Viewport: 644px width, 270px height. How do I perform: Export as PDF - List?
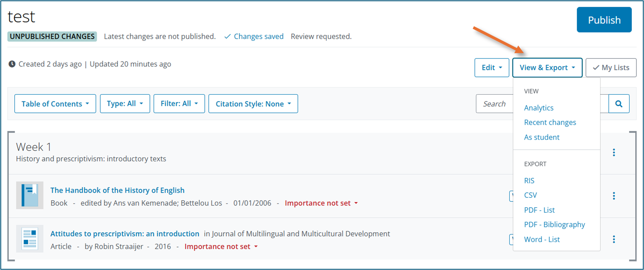pyautogui.click(x=540, y=210)
